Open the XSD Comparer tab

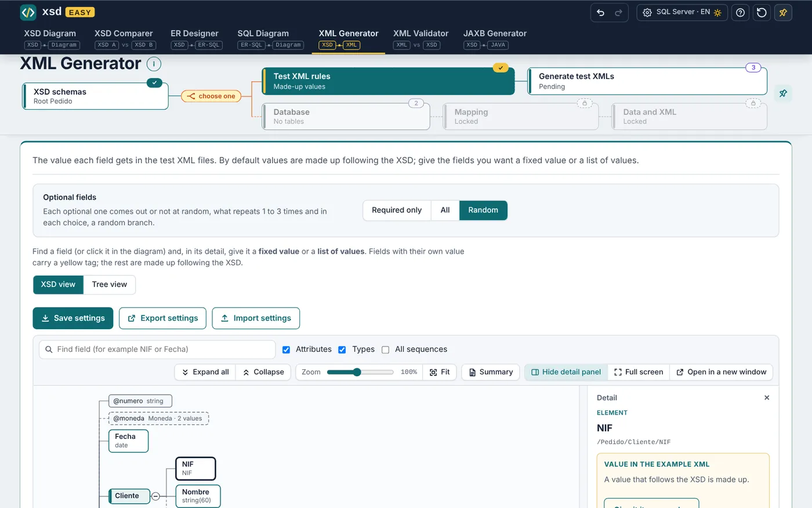pos(124,38)
